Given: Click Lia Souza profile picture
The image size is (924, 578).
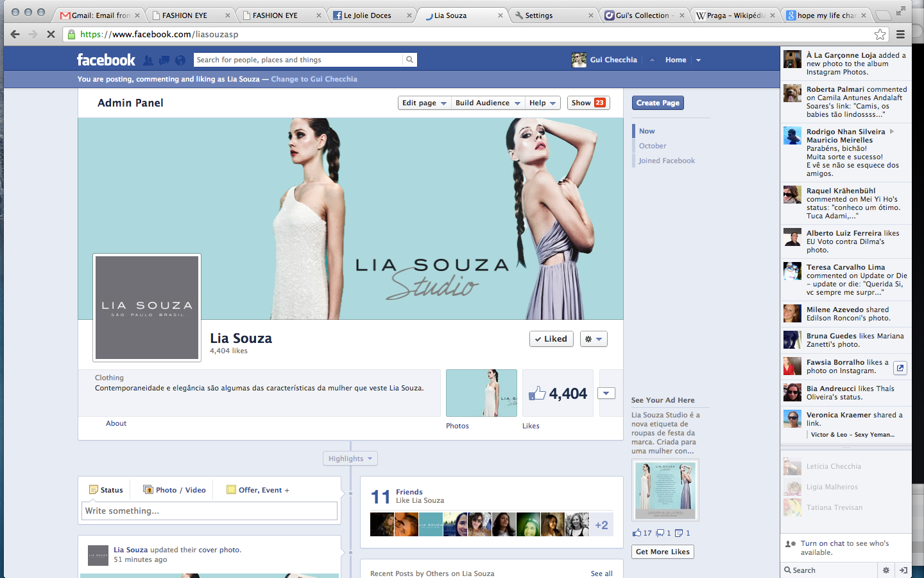Looking at the screenshot, I should point(147,308).
